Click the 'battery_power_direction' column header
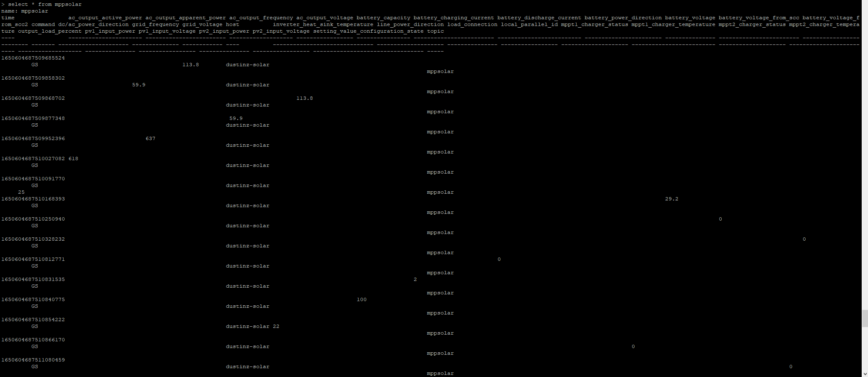This screenshot has width=868, height=377. (623, 18)
